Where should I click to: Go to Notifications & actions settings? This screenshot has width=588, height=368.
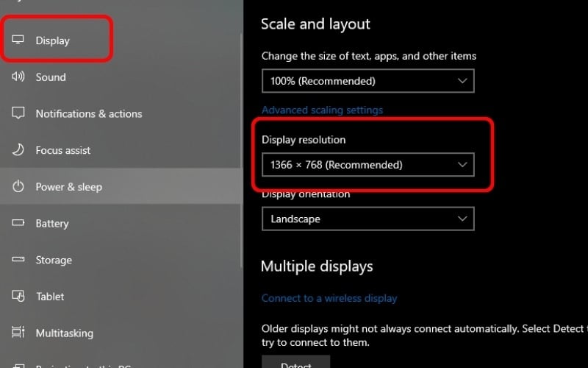click(88, 113)
